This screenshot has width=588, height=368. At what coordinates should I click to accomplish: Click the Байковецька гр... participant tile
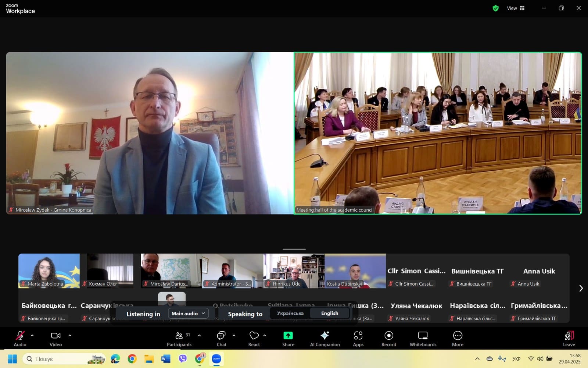pos(49,305)
